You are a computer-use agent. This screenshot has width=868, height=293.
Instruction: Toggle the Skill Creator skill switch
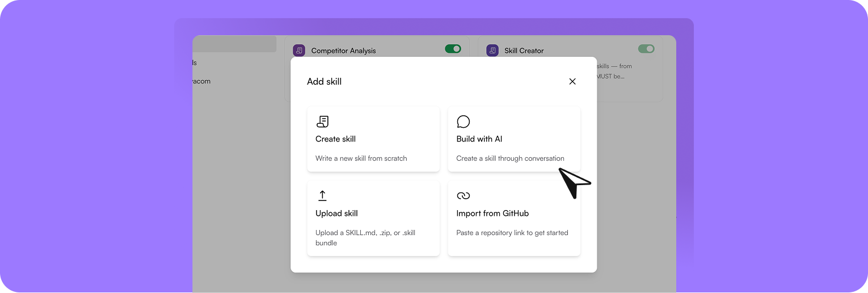click(x=646, y=49)
